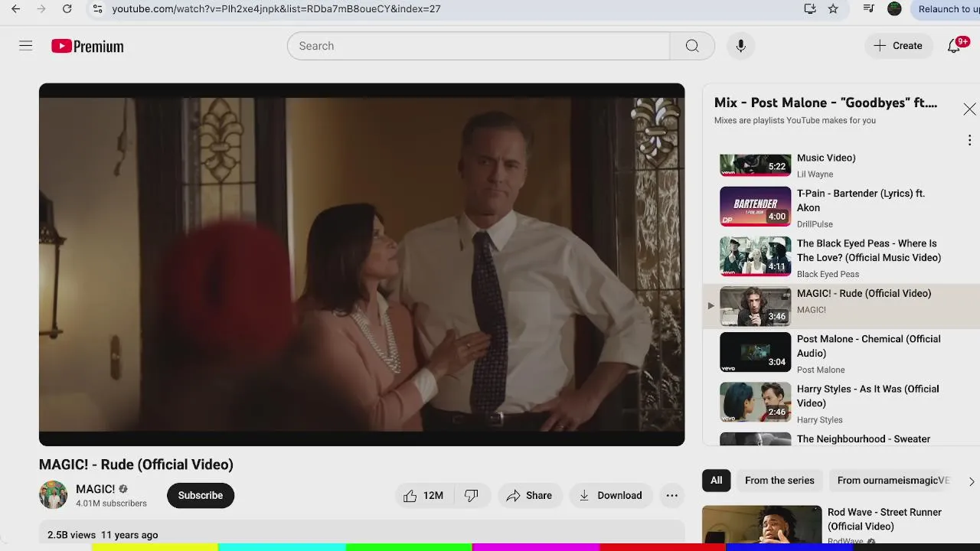
Task: Start voice search with microphone icon
Action: click(x=740, y=46)
